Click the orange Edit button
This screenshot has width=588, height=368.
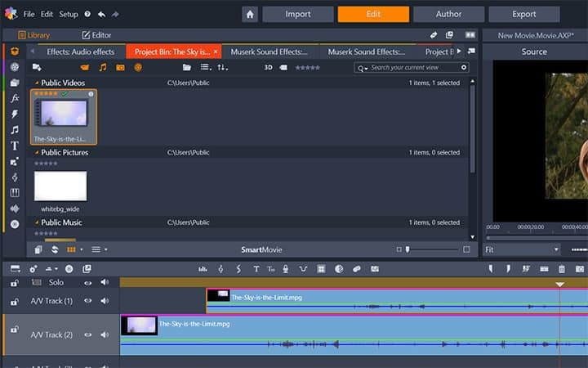373,14
